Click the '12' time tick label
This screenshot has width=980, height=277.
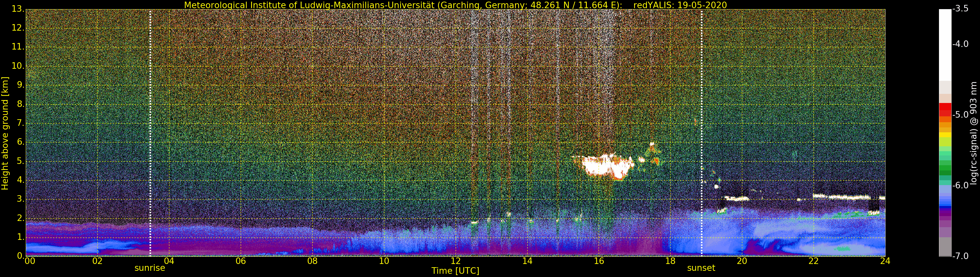click(455, 261)
